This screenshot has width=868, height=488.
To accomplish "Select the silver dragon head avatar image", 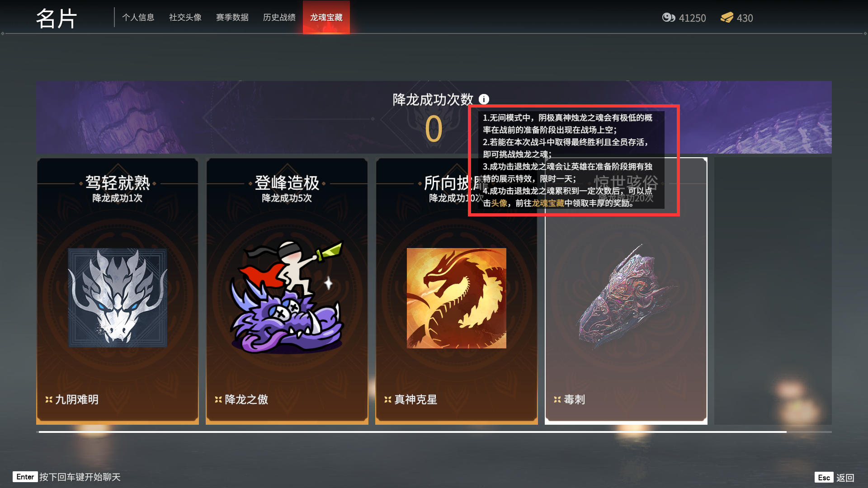I will (x=118, y=298).
